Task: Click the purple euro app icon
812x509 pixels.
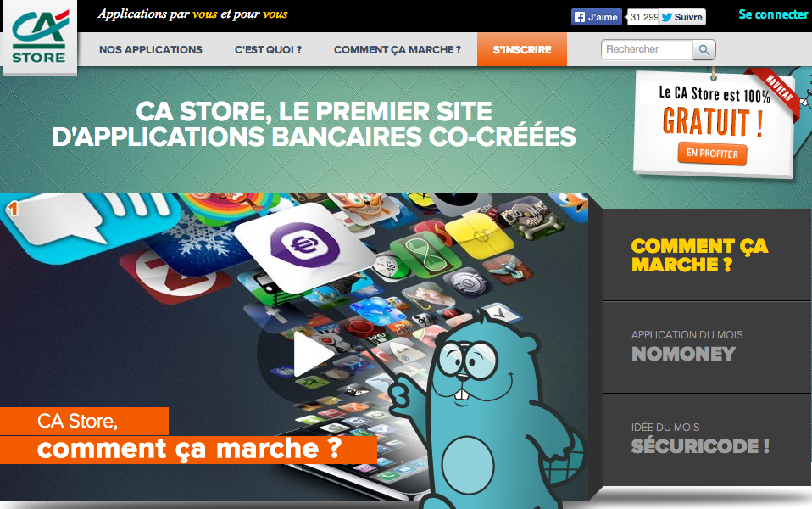Action: coord(305,245)
